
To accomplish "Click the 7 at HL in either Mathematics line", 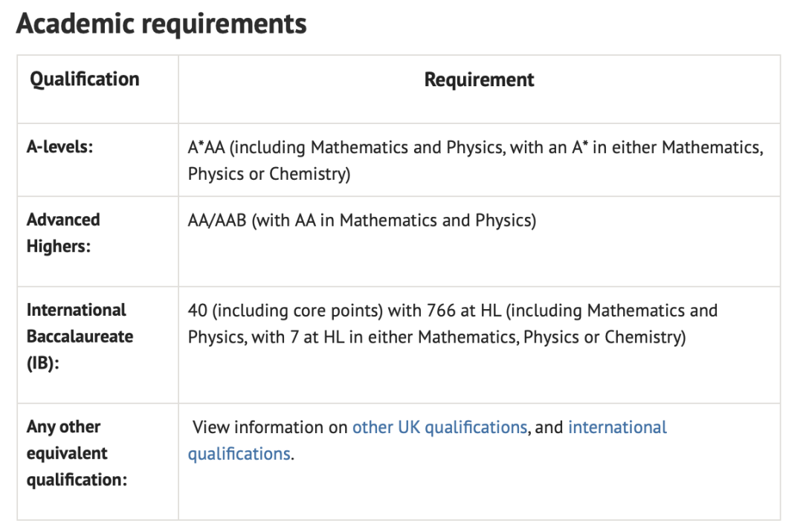I will click(437, 337).
